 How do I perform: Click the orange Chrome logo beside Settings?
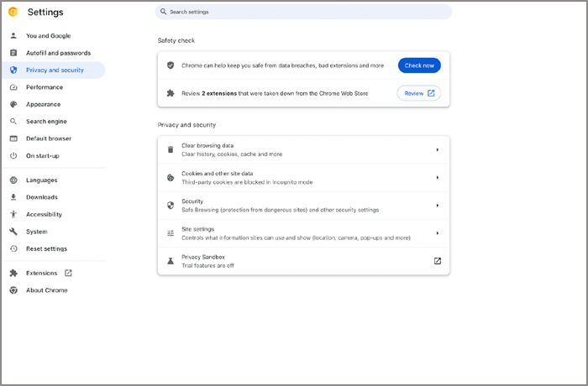(13, 12)
